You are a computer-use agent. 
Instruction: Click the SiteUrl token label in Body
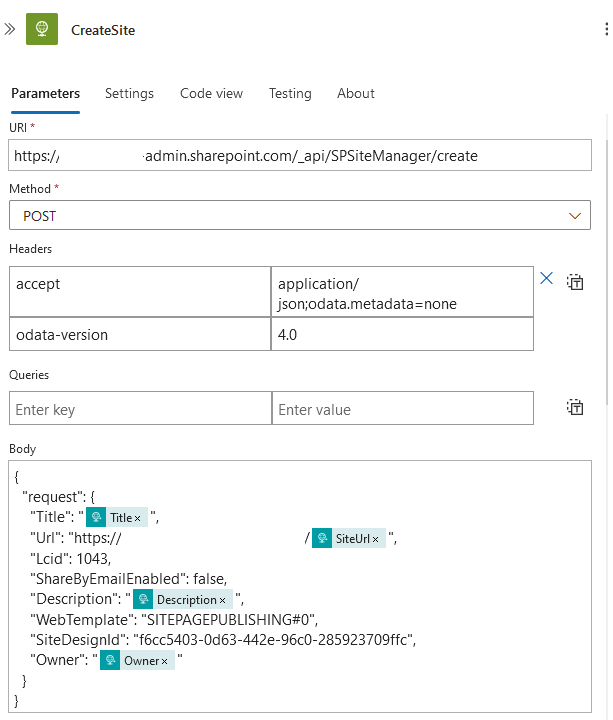(353, 539)
